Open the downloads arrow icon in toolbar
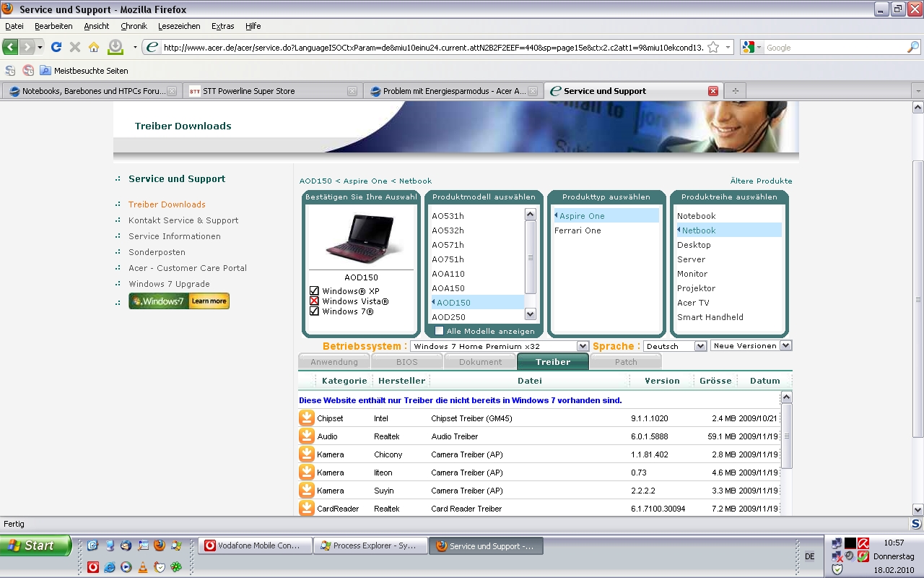The width and height of the screenshot is (924, 578). (x=115, y=47)
